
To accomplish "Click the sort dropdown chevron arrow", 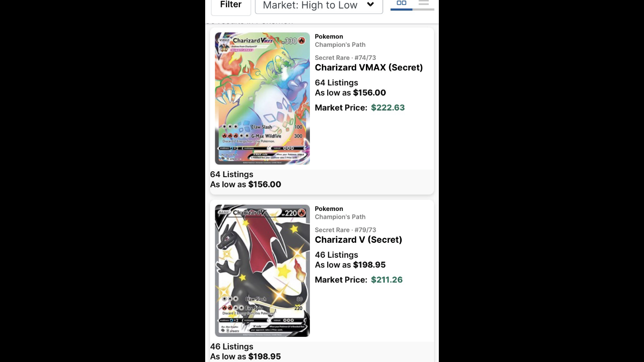I will click(370, 5).
